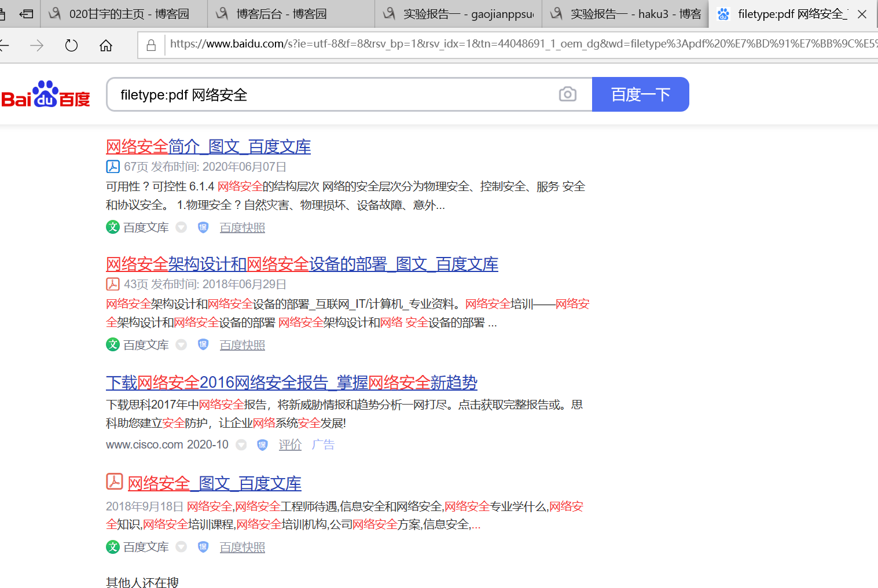Screen dimensions: 878x588
Task: Click the PDF icon beside '43页 发布时间'
Action: coord(113,284)
